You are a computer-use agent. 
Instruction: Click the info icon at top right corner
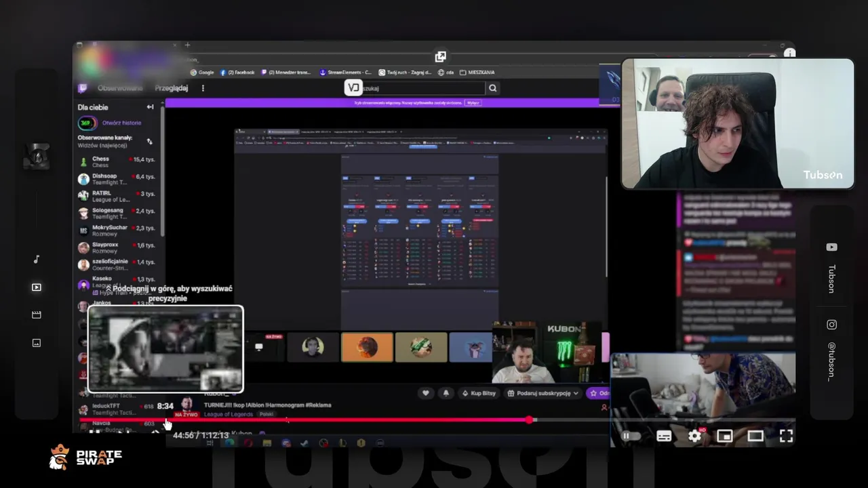click(789, 53)
